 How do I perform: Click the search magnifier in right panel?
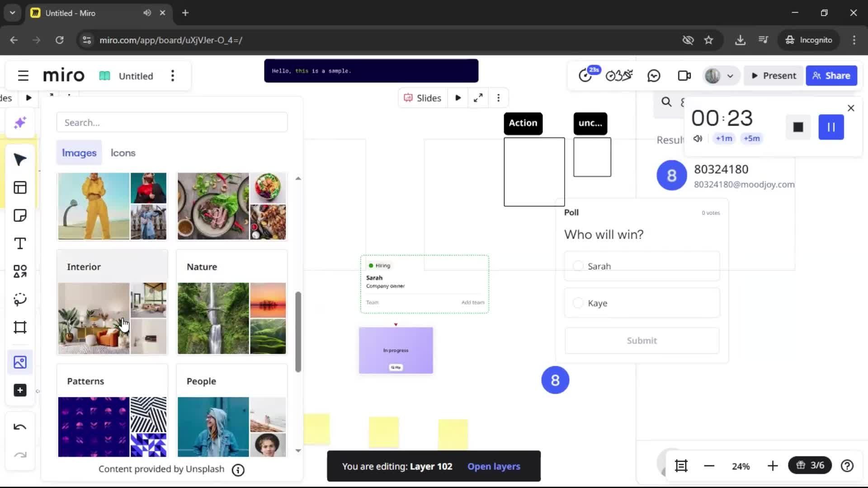666,102
